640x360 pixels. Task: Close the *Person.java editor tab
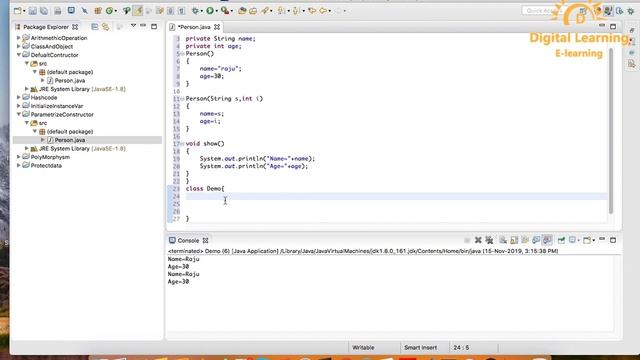pyautogui.click(x=217, y=27)
